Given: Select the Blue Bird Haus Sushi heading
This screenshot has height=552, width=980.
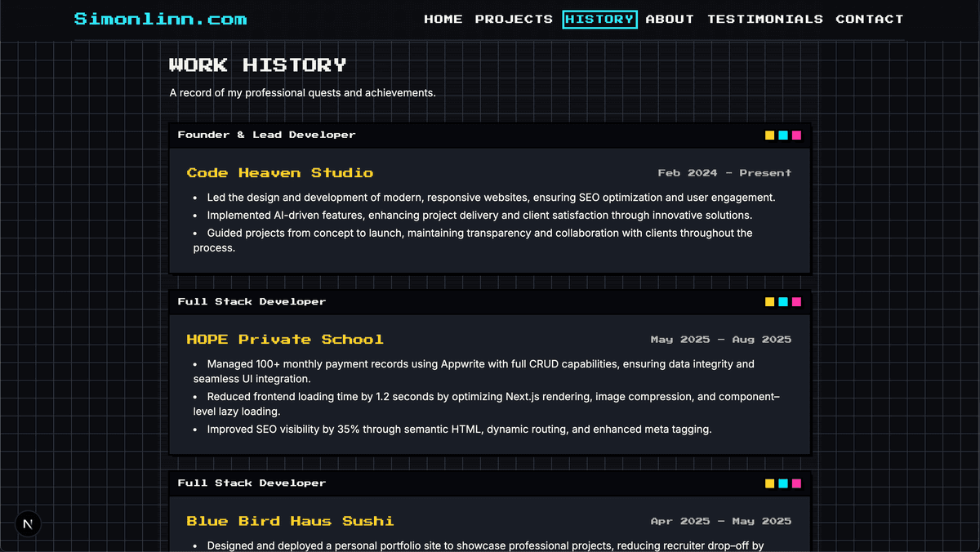Looking at the screenshot, I should 290,521.
